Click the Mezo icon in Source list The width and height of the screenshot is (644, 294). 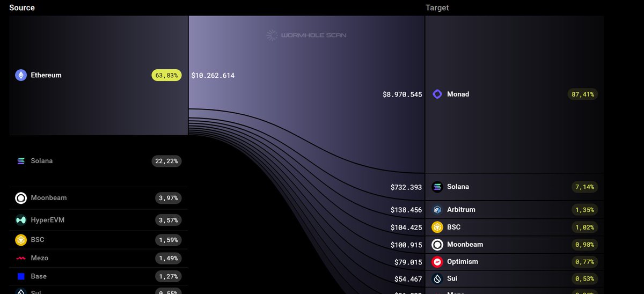coord(21,258)
